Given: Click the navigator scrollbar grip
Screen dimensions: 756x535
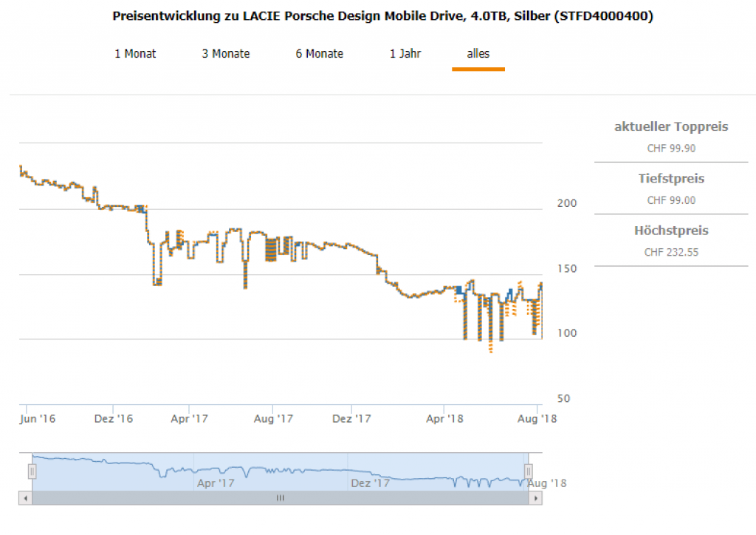Looking at the screenshot, I should [x=281, y=498].
